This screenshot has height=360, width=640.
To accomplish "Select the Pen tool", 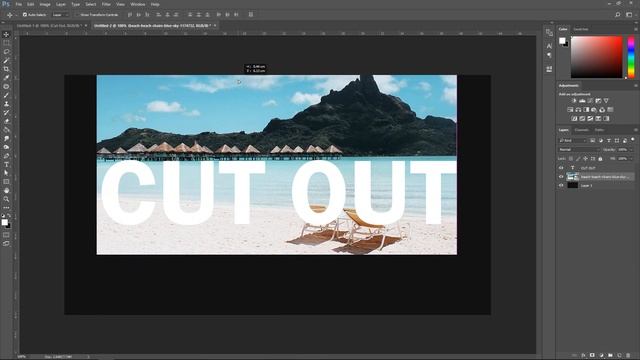I will [x=6, y=156].
